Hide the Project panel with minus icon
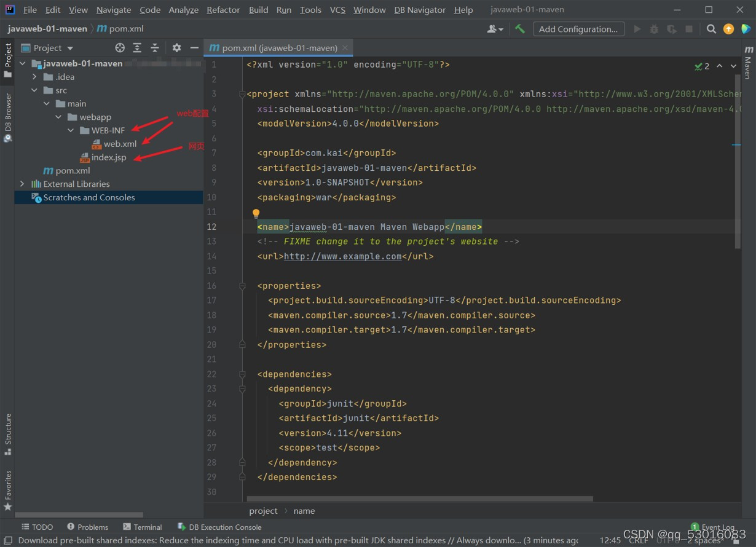 point(194,47)
